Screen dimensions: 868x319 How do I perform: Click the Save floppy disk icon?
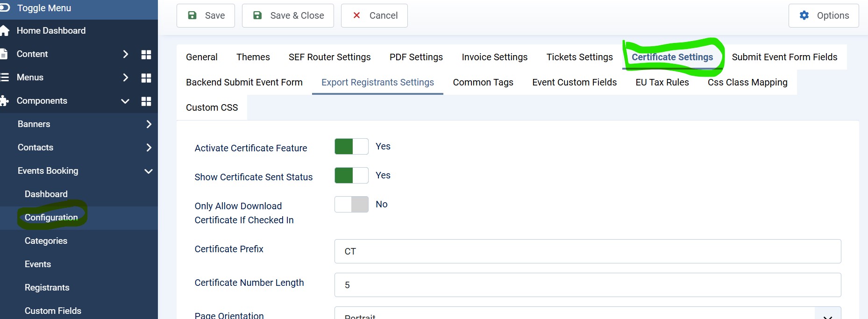point(192,15)
